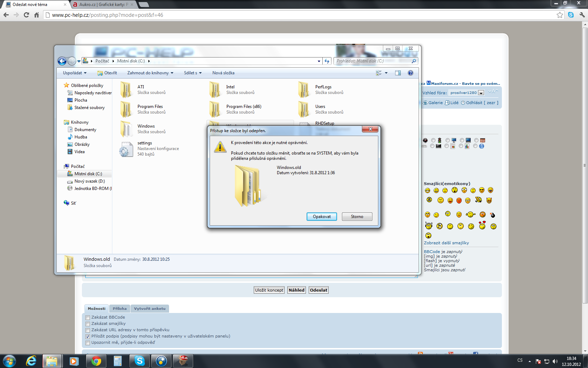The height and width of the screenshot is (368, 588).
Task: Select Nový svazek (D:) in the navigation pane
Action: [90, 181]
